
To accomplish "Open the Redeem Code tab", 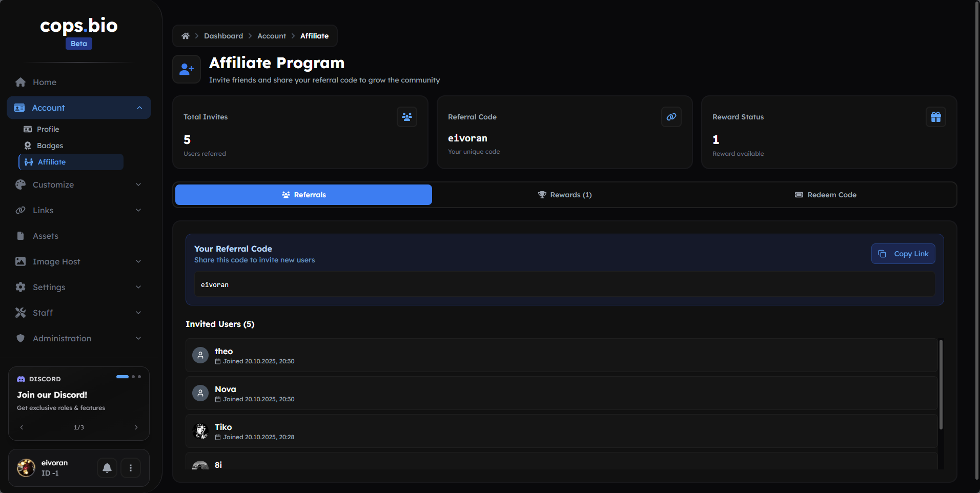I will 825,195.
